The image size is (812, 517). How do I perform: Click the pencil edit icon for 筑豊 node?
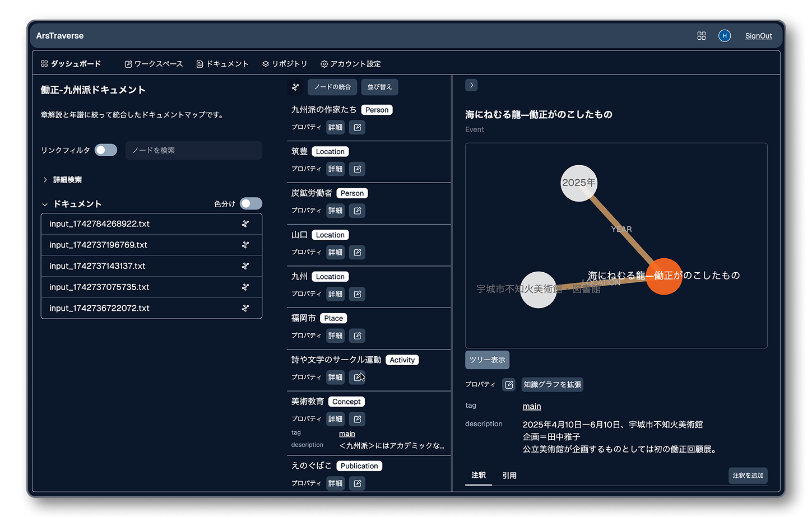click(x=357, y=169)
